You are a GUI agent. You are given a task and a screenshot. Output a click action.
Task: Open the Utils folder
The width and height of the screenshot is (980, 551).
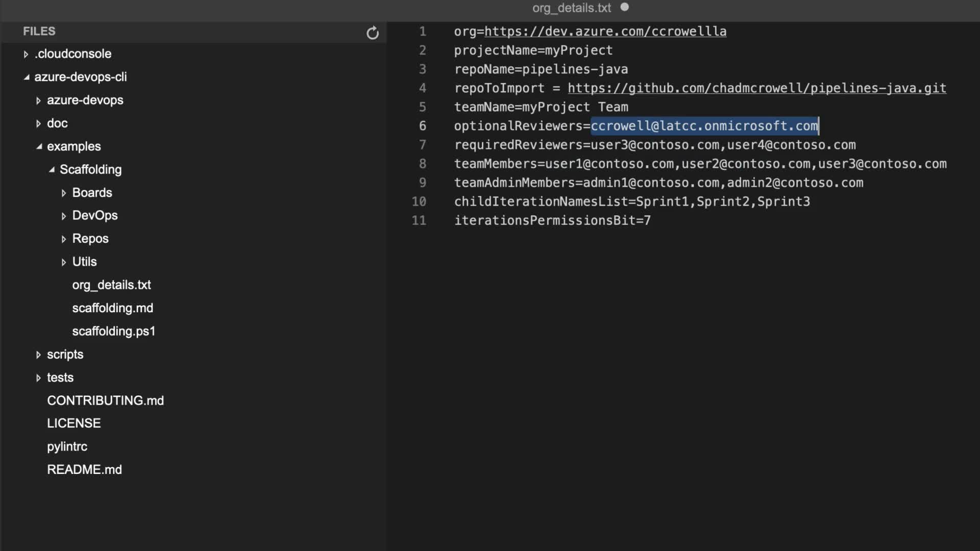pos(84,262)
